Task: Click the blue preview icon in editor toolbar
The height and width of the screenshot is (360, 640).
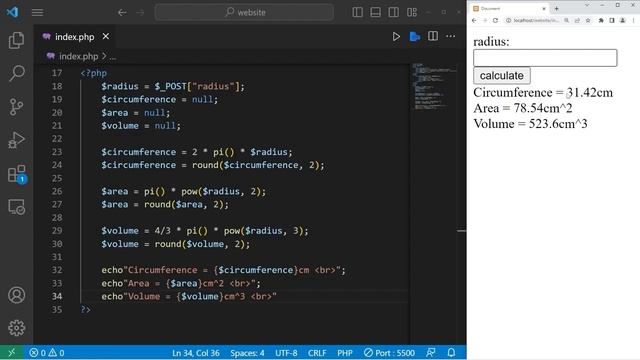Action: pyautogui.click(x=415, y=37)
